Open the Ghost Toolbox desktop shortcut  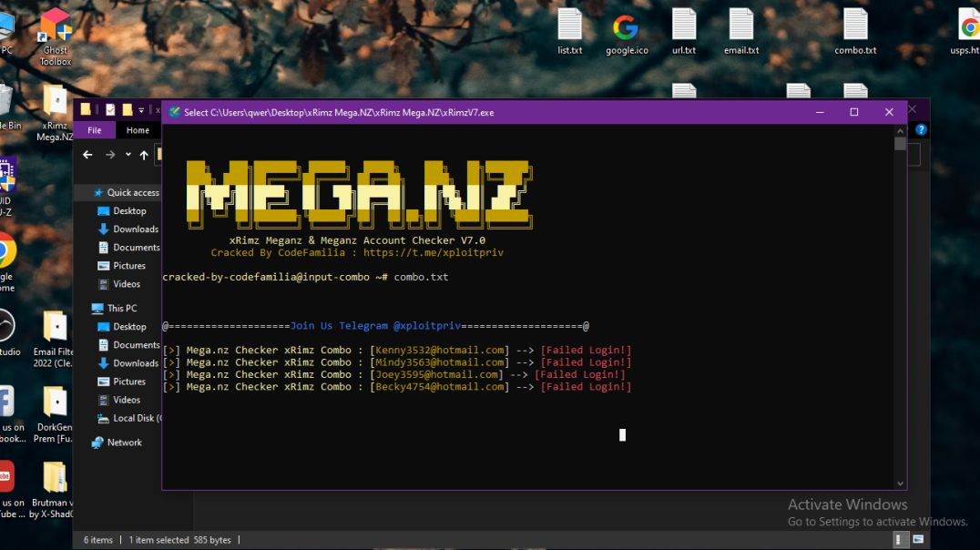click(x=55, y=36)
